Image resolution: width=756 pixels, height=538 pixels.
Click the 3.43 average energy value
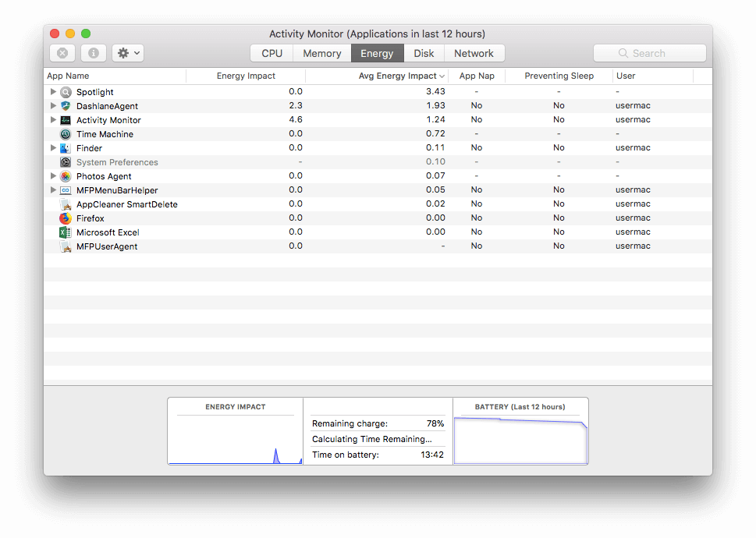[x=435, y=91]
